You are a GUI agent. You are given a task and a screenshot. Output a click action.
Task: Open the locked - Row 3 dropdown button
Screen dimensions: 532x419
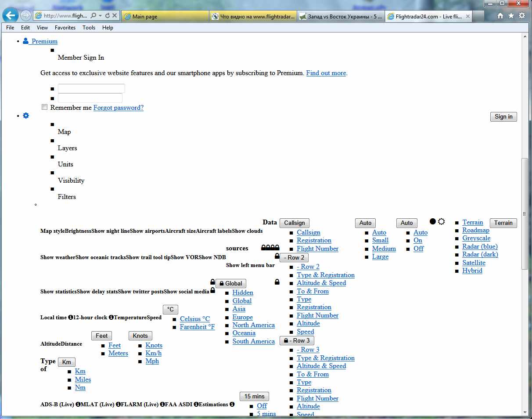(x=297, y=341)
